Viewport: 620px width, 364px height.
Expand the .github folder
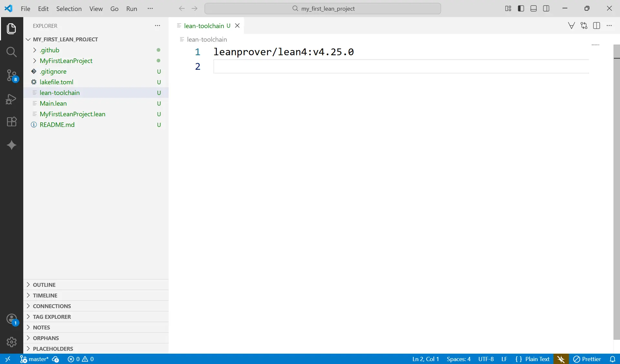[x=49, y=50]
